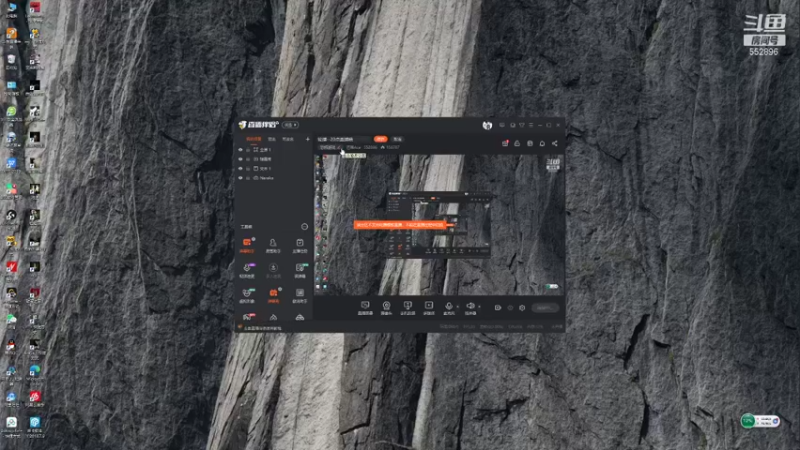Toggle visibility of the second source row
This screenshot has width=800, height=450.
240,159
